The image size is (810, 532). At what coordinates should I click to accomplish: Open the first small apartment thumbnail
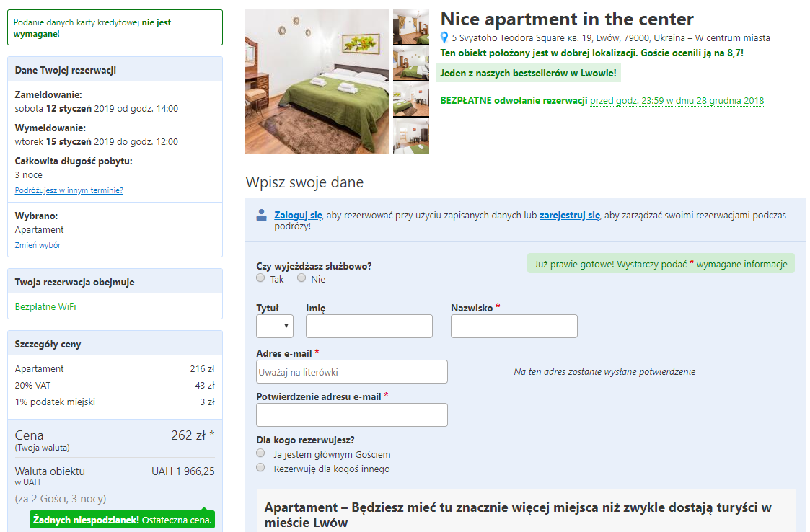(x=411, y=27)
